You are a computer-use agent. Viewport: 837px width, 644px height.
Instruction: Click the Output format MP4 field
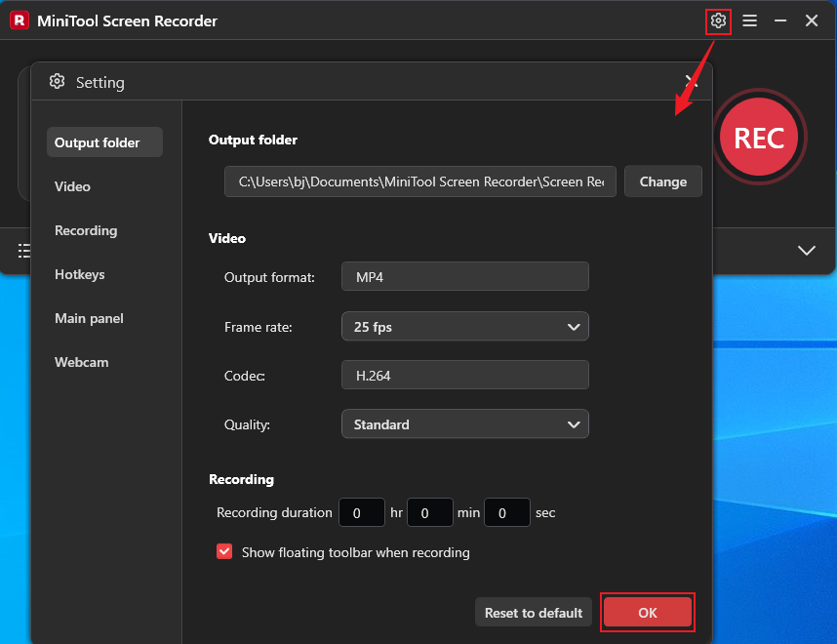(x=464, y=276)
